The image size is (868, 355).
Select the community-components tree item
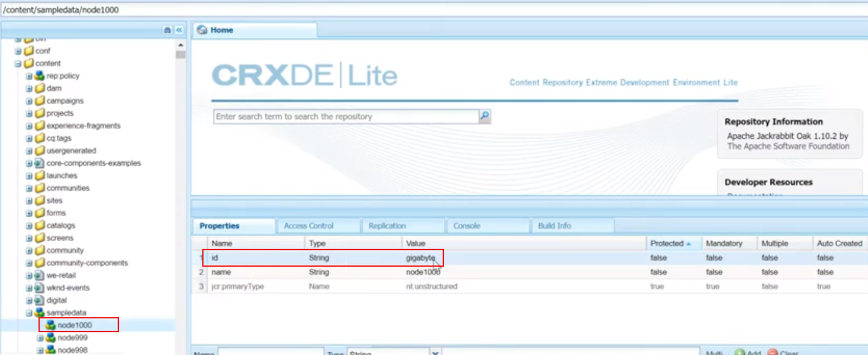coord(87,263)
